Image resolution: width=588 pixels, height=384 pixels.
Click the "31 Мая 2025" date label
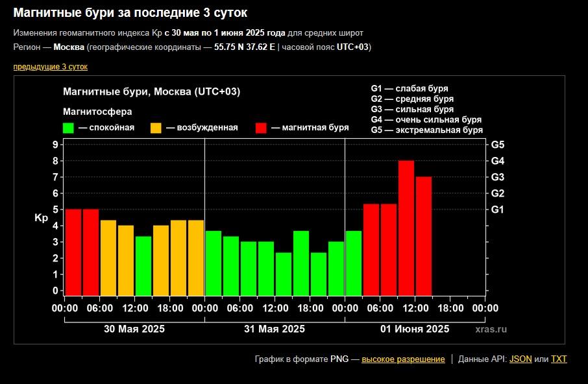pyautogui.click(x=275, y=329)
